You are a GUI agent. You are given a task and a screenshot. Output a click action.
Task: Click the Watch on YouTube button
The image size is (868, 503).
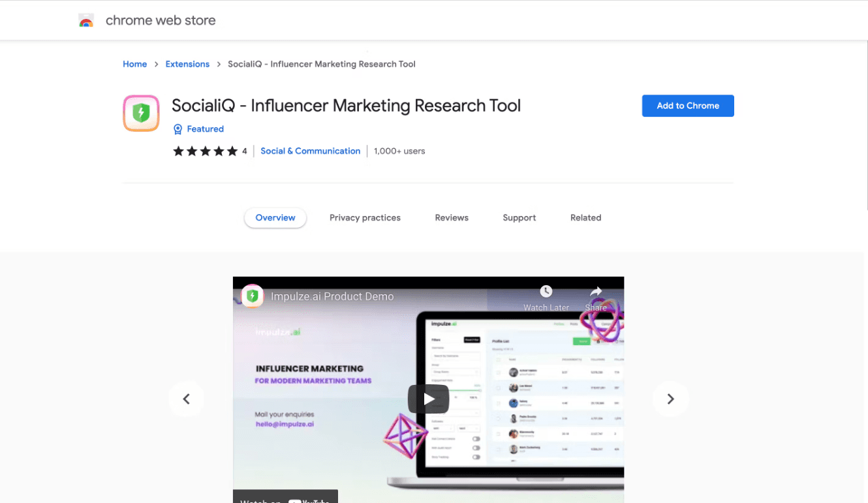(285, 498)
